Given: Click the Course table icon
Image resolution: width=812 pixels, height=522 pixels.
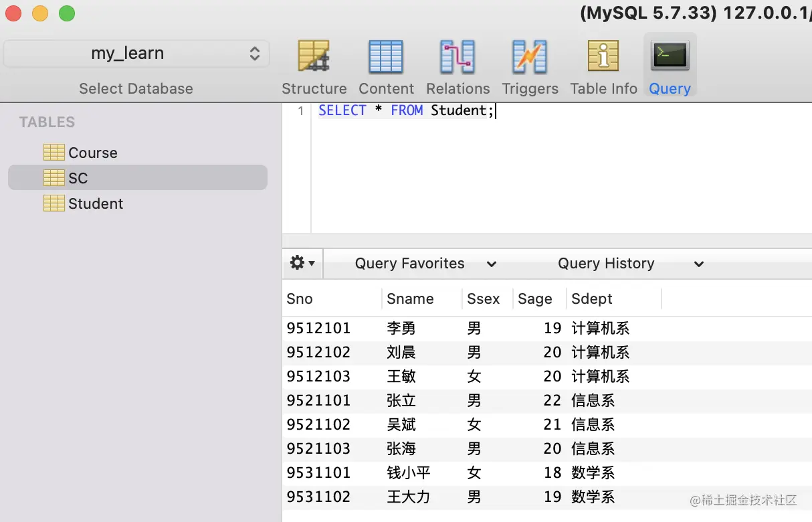Looking at the screenshot, I should pos(54,153).
